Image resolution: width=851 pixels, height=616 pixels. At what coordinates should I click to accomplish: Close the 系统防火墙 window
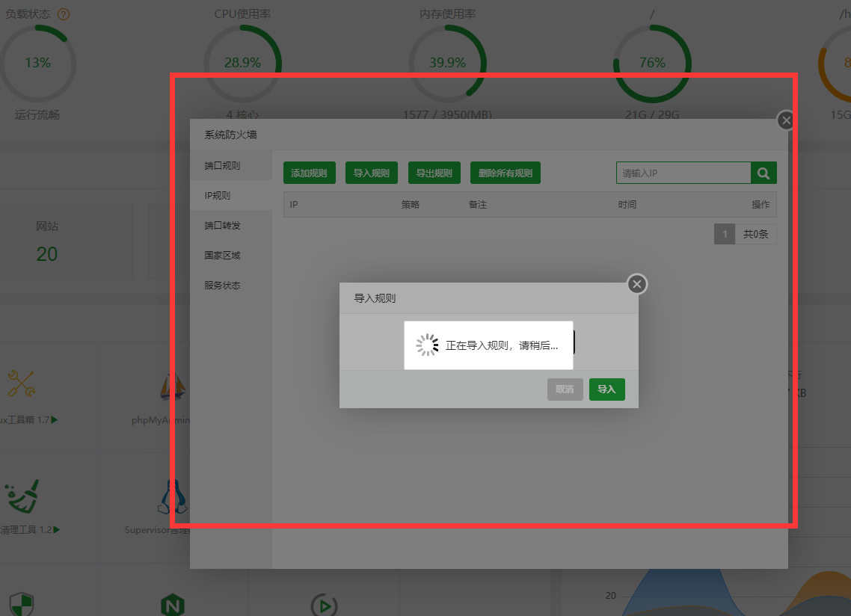click(x=786, y=120)
